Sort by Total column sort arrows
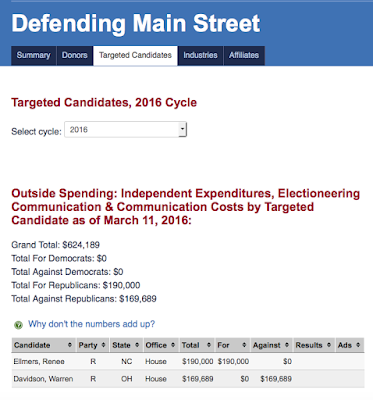Image resolution: width=373 pixels, height=400 pixels. 209,345
